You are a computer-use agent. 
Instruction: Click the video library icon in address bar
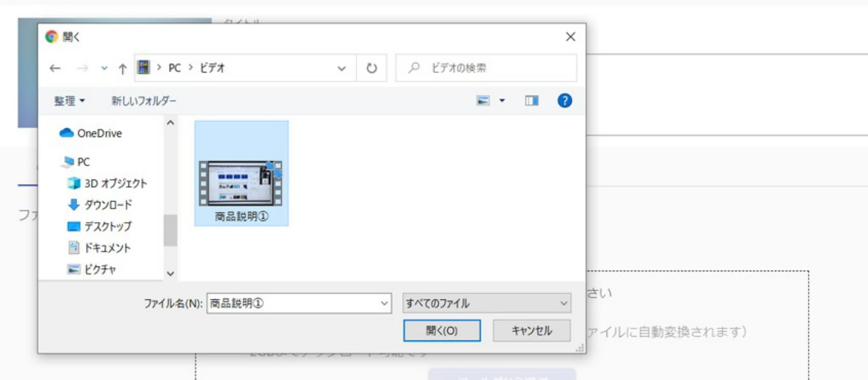point(144,67)
